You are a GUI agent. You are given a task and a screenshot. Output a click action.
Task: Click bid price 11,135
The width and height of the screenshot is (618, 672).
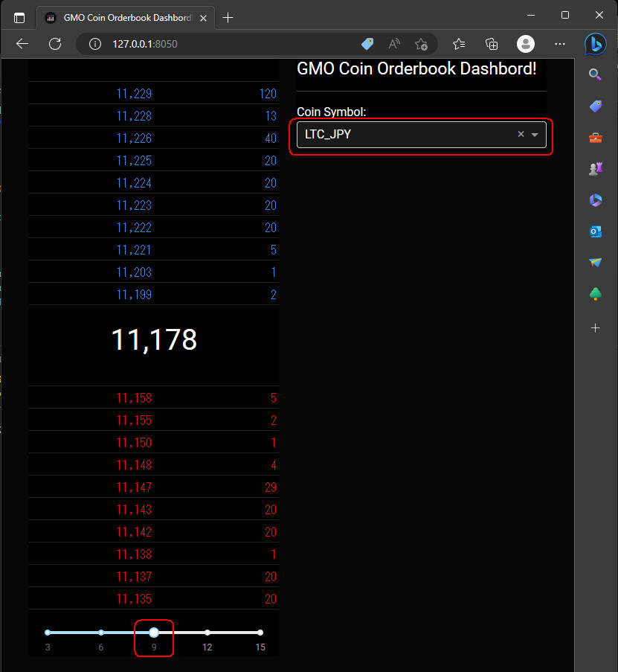click(134, 599)
